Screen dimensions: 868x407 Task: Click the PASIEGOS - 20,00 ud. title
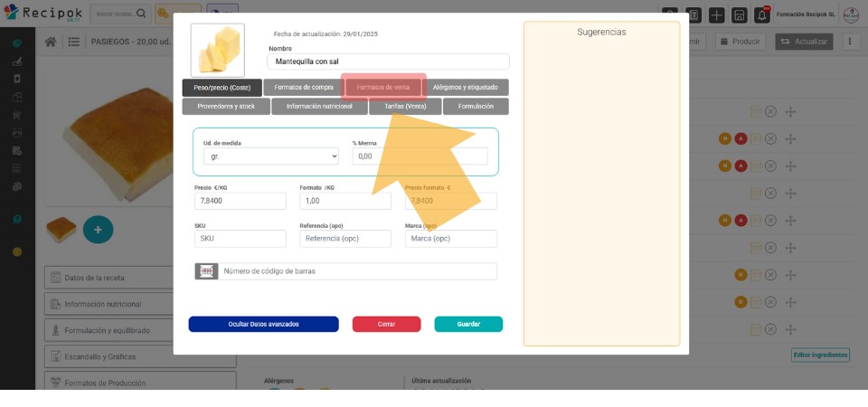[x=131, y=42]
